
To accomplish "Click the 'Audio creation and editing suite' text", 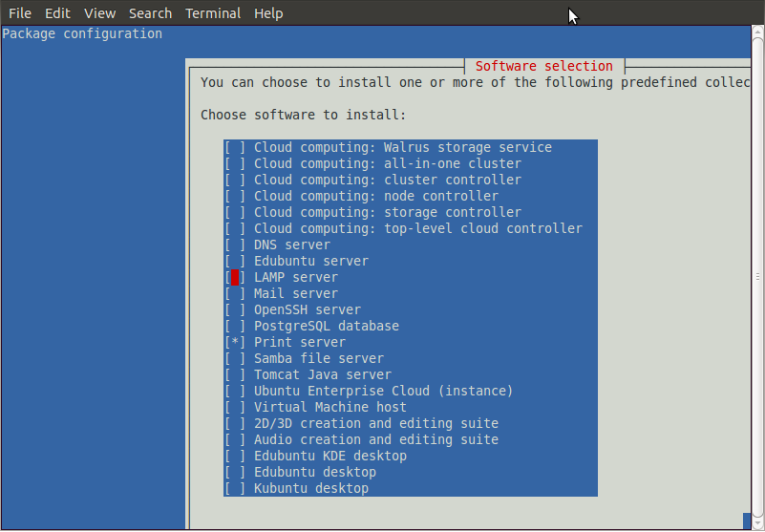I will click(376, 439).
